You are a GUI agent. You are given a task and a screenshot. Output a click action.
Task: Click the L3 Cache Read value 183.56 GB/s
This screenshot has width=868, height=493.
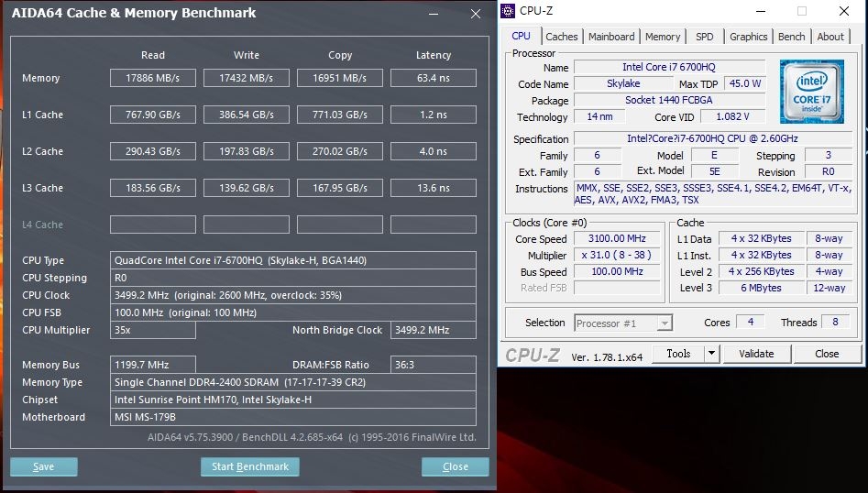[x=153, y=188]
